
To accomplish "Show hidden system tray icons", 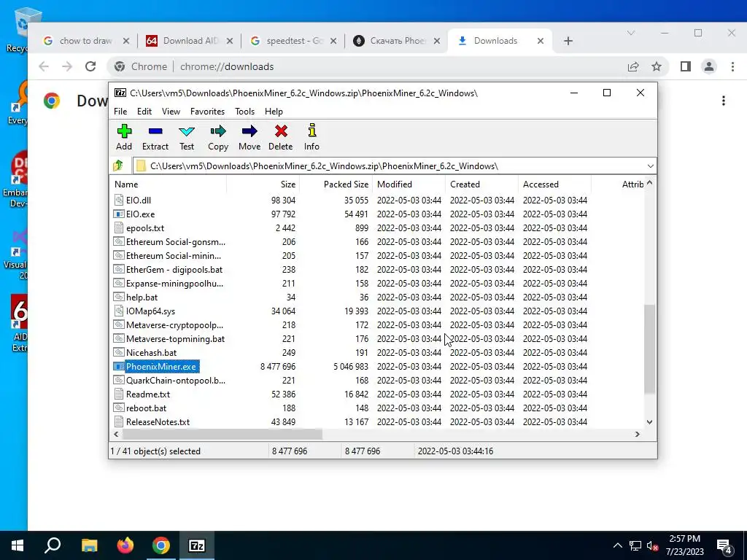I will pyautogui.click(x=617, y=545).
